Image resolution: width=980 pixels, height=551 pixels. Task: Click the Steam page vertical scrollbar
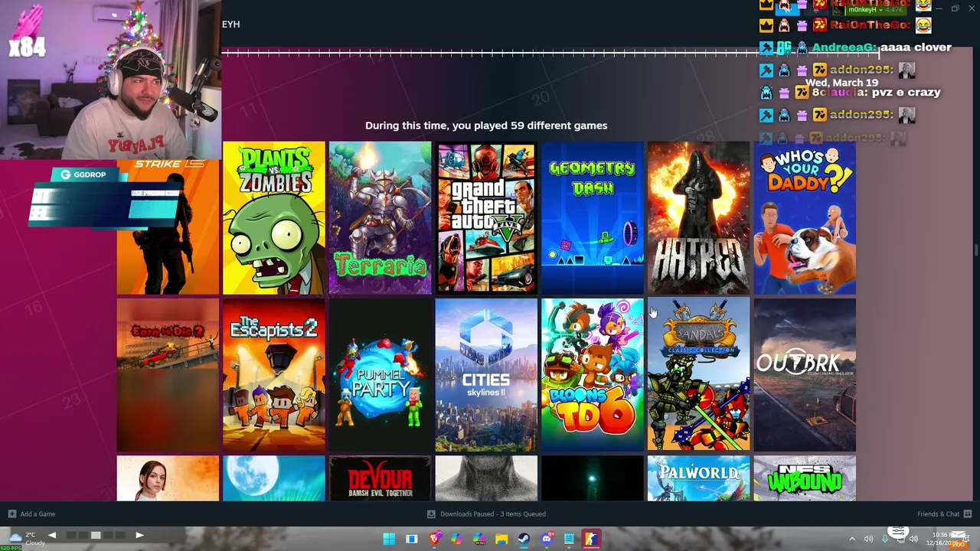975,250
